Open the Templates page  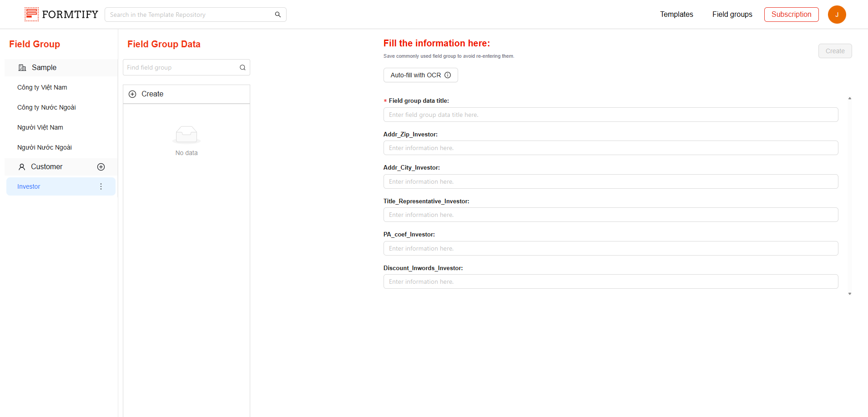(x=676, y=15)
